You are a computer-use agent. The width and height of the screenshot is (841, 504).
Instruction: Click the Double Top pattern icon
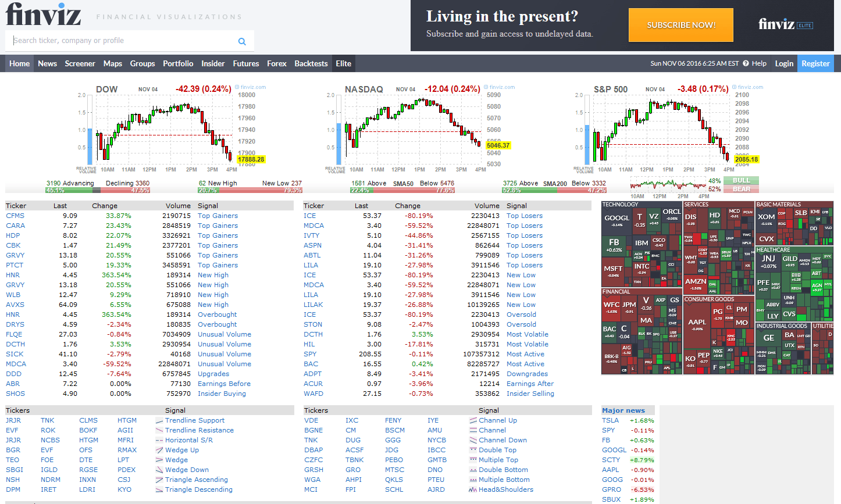pos(473,451)
